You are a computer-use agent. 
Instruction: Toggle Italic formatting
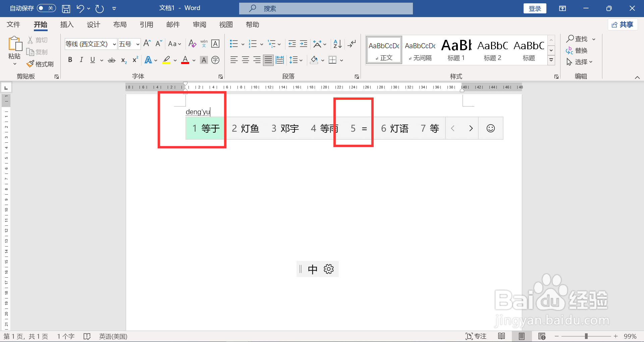(81, 60)
